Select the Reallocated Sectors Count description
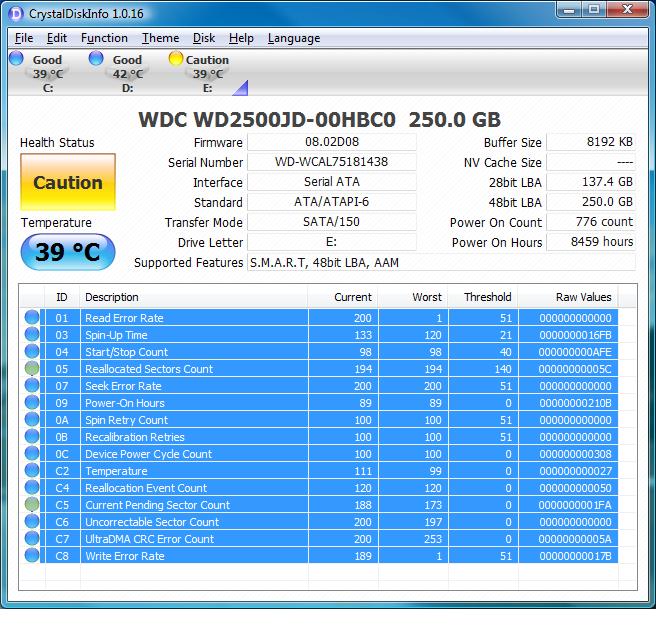This screenshot has height=625, width=656. tap(149, 369)
